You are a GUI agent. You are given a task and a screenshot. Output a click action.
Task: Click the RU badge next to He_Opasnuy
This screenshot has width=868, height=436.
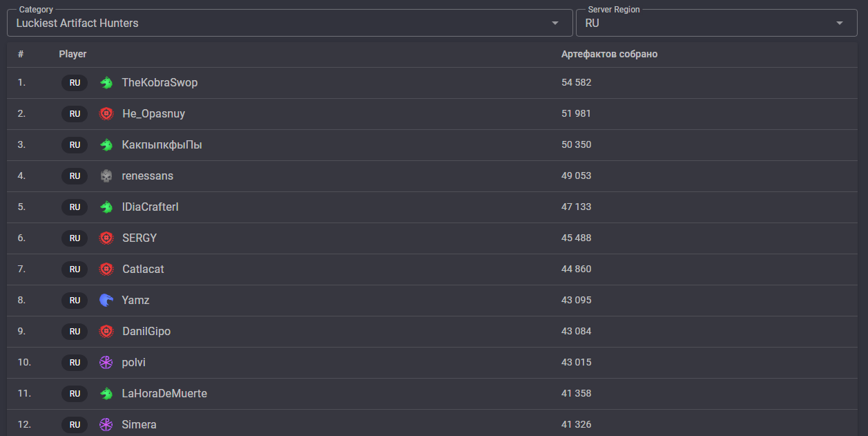pyautogui.click(x=75, y=114)
